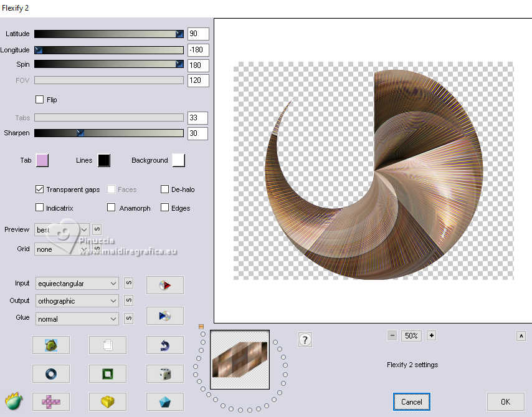Image resolution: width=532 pixels, height=417 pixels.
Task: Click the green square frame button
Action: point(108,373)
